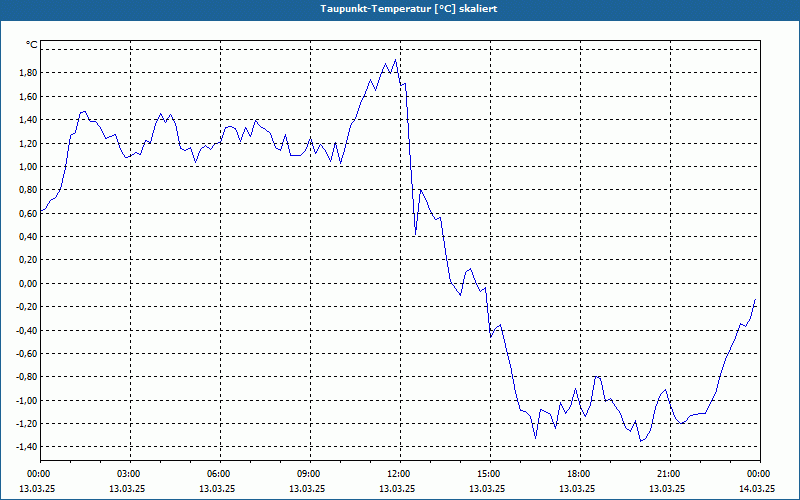Click the blue curve's peak near 12:00
This screenshot has height=500, width=800.
(395, 60)
